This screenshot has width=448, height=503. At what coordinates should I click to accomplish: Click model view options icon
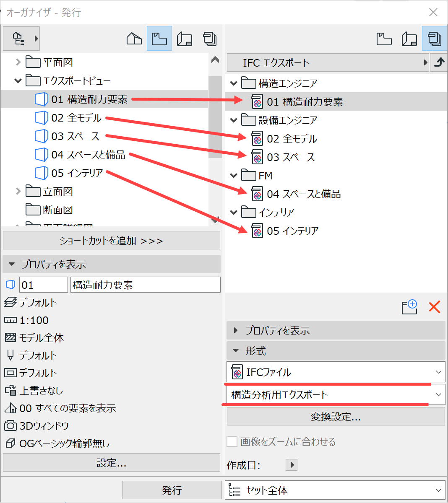(10, 373)
